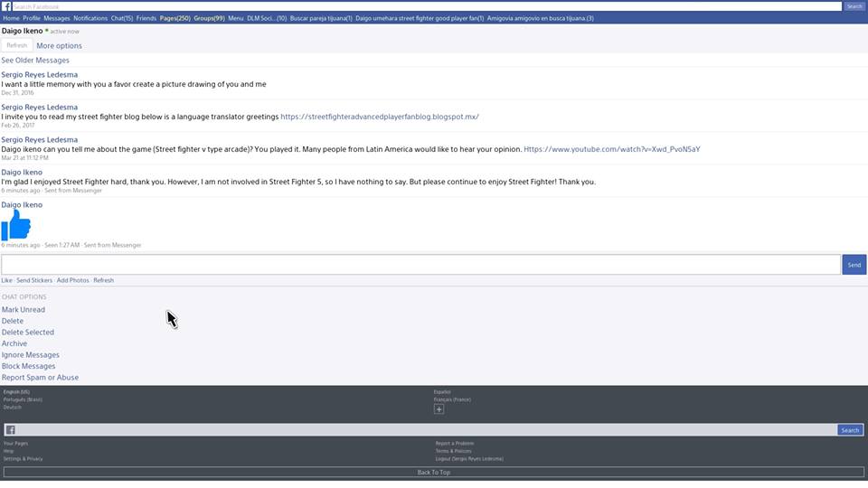The height and width of the screenshot is (488, 868).
Task: Click Refresh link below message box
Action: [103, 280]
